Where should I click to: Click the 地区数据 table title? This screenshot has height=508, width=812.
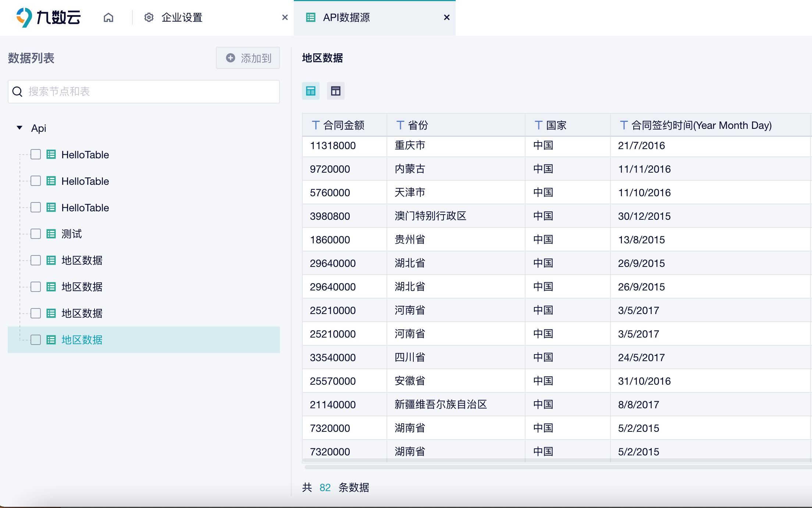(323, 58)
